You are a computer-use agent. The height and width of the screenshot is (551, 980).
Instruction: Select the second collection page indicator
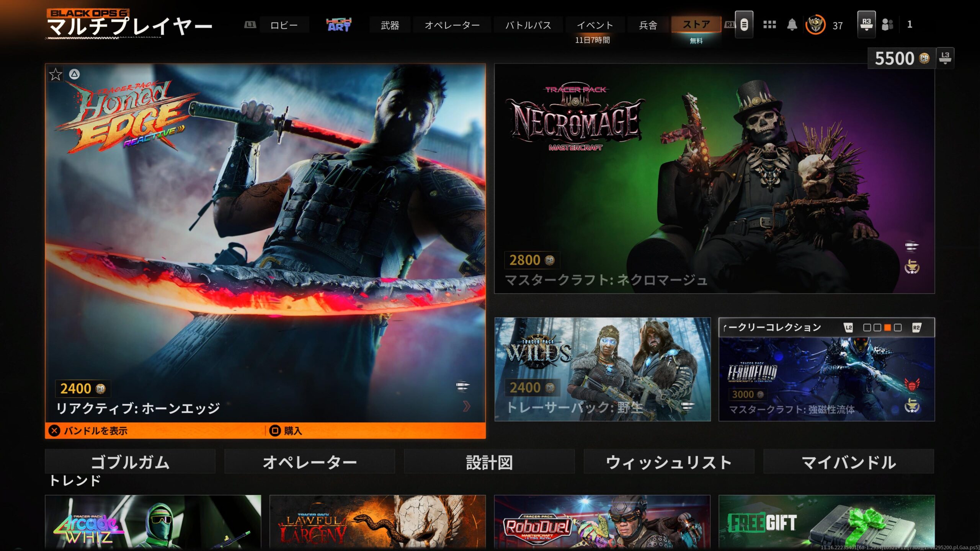pyautogui.click(x=877, y=328)
